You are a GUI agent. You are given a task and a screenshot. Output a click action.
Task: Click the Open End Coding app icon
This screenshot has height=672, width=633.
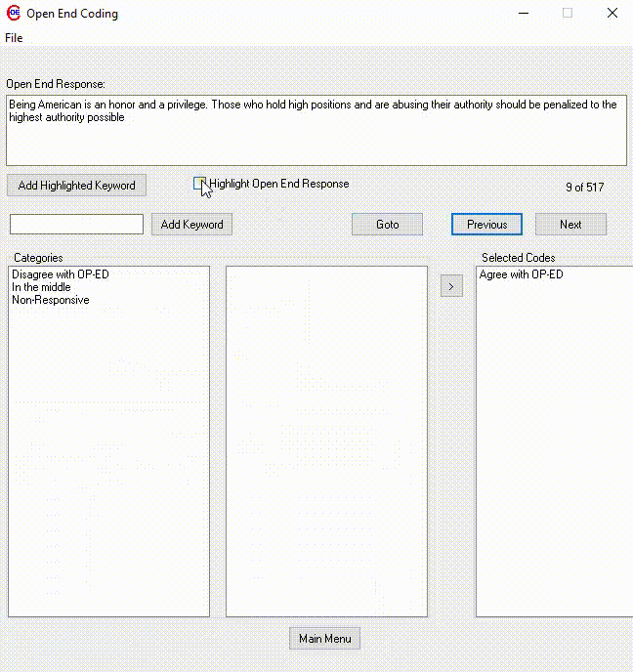click(x=14, y=13)
